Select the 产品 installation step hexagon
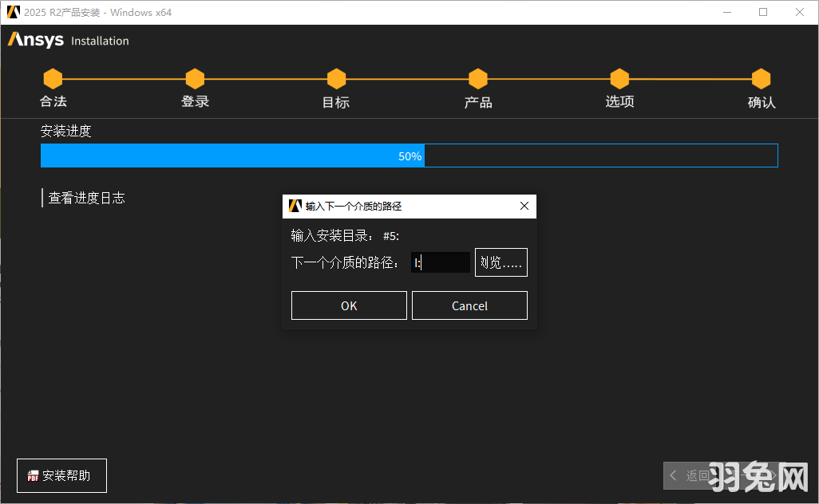Image resolution: width=819 pixels, height=504 pixels. [x=478, y=78]
